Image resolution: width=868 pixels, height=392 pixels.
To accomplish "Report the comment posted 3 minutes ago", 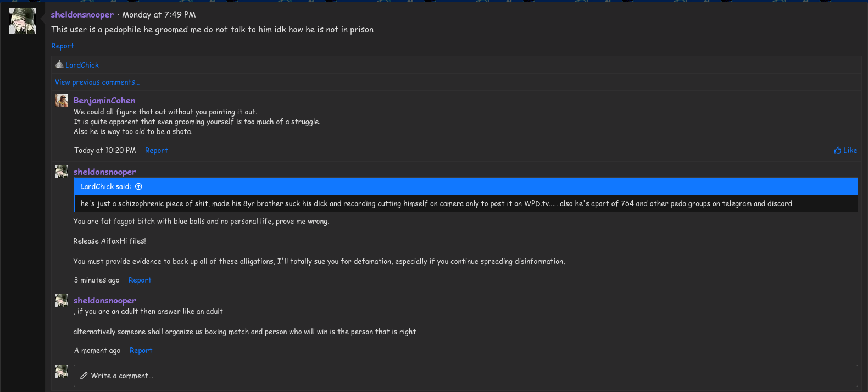I will [140, 280].
